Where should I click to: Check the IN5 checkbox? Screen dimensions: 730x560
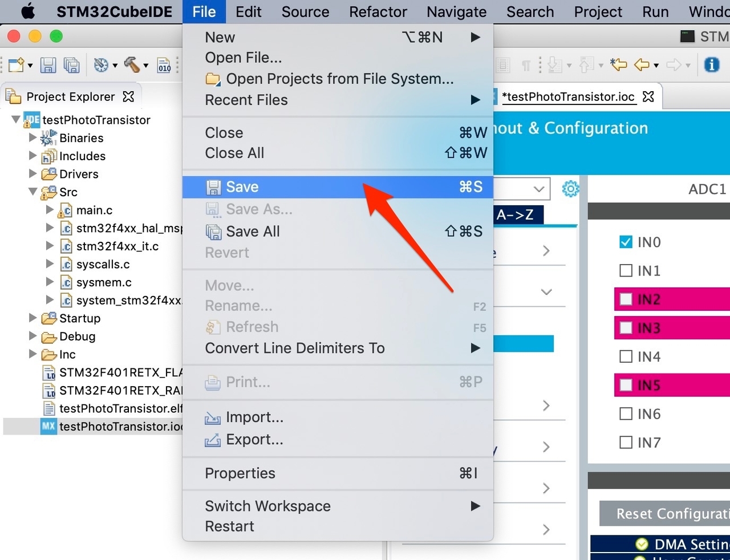click(626, 385)
